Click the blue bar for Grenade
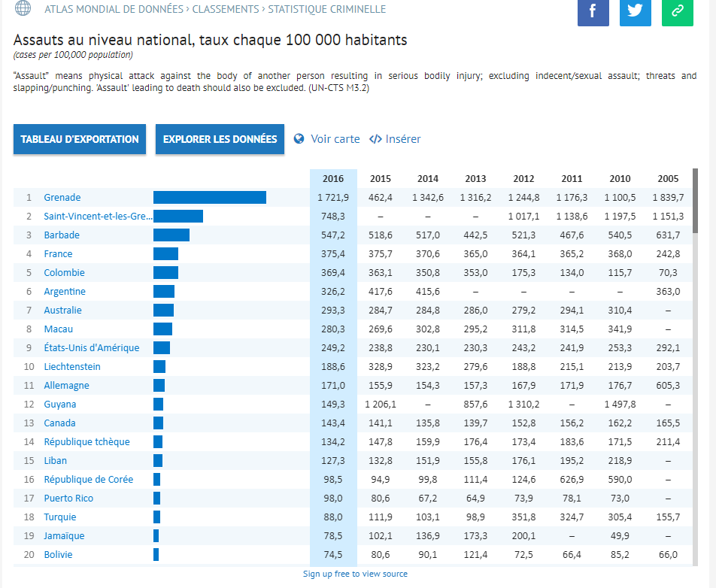The height and width of the screenshot is (588, 716). pos(209,198)
